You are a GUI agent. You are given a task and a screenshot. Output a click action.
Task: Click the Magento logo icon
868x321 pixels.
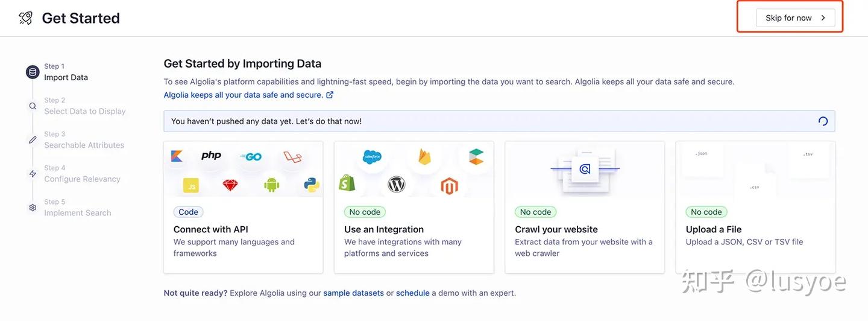[449, 185]
